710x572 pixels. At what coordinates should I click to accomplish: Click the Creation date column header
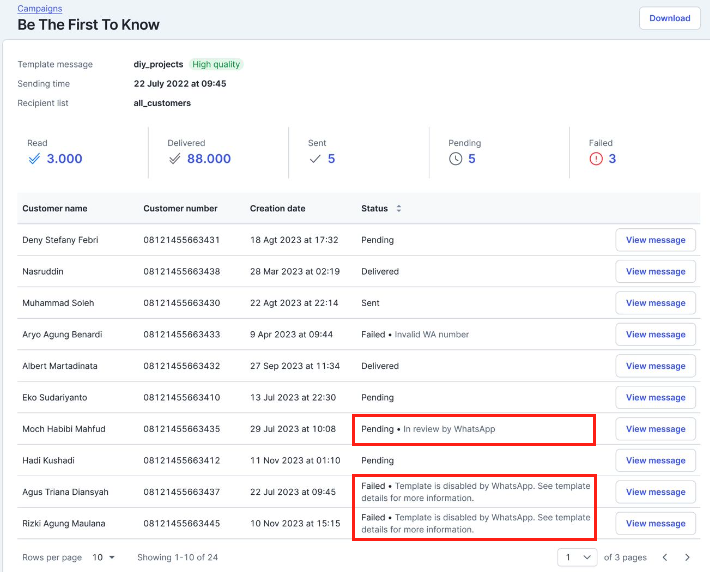coord(277,209)
